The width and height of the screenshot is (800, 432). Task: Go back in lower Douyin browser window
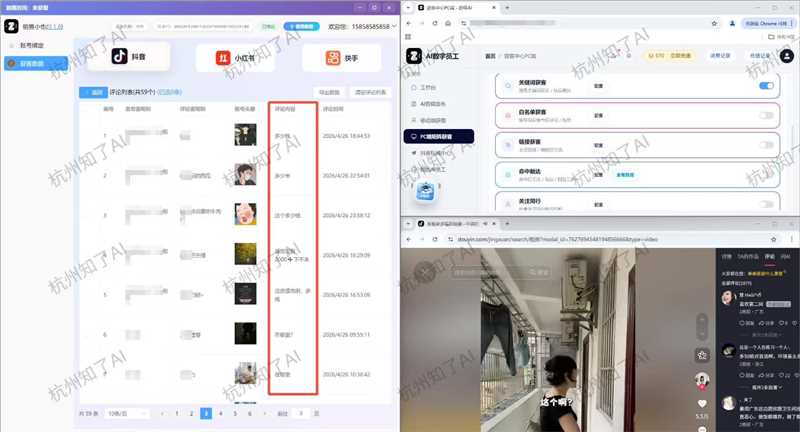pyautogui.click(x=409, y=239)
